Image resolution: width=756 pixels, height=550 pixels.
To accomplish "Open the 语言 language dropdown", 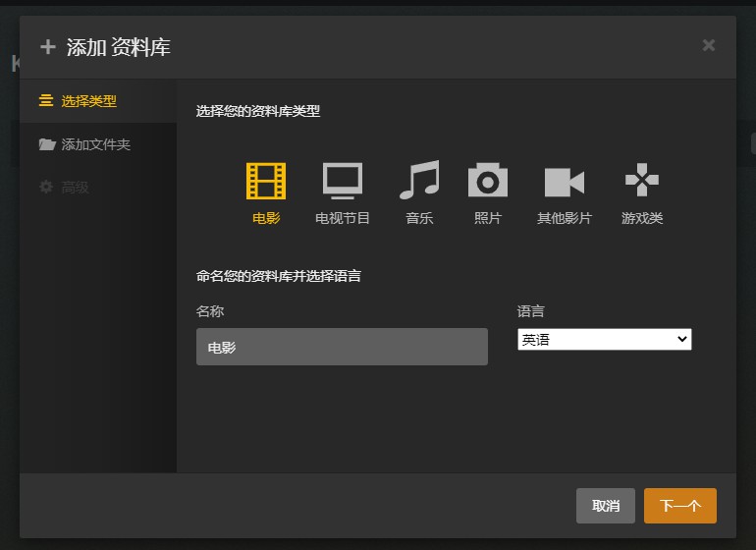I will [x=604, y=339].
